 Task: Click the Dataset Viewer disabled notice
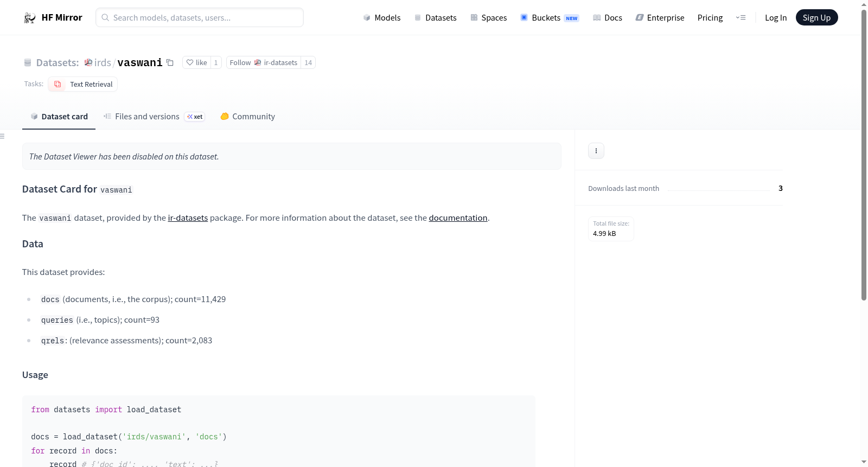coord(291,156)
